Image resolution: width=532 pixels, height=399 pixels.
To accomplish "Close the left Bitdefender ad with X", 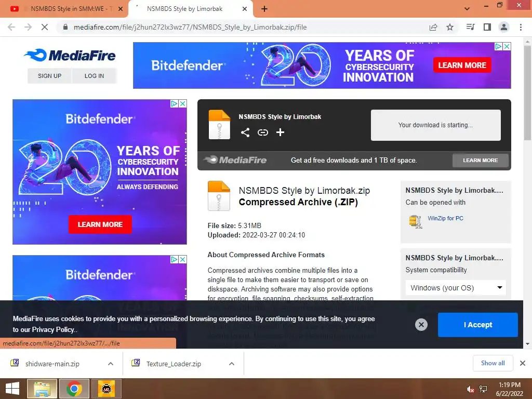I will tap(183, 103).
